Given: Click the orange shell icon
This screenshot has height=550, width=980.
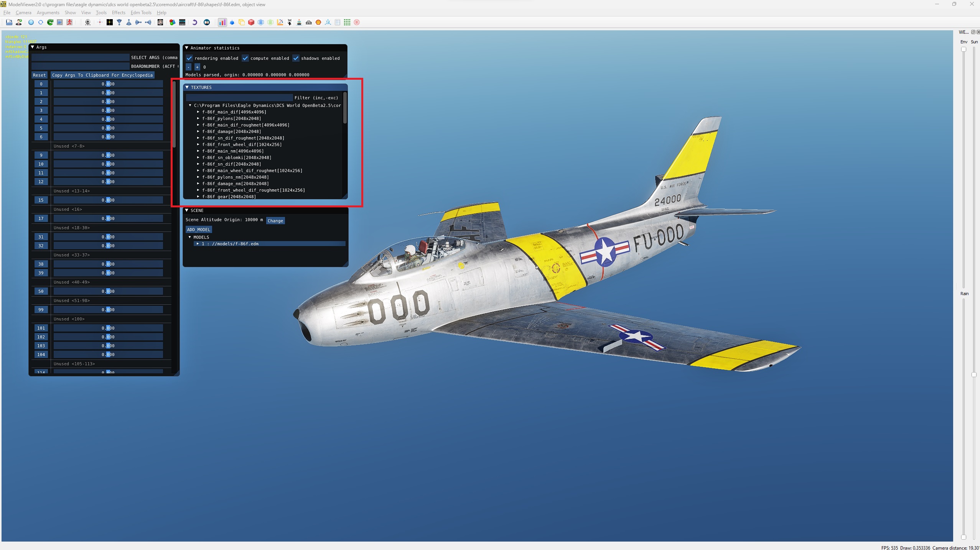Looking at the screenshot, I should pos(318,22).
